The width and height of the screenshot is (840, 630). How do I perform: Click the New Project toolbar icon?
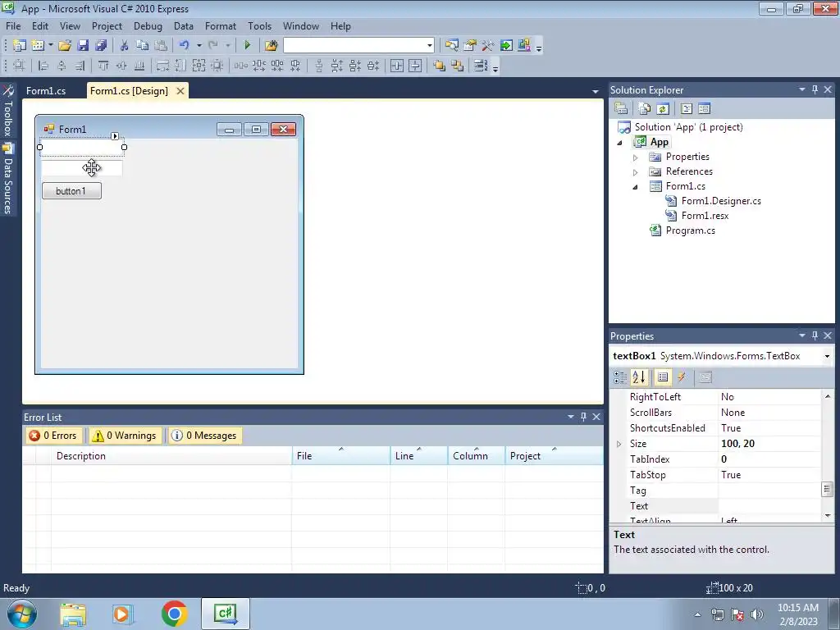(20, 46)
